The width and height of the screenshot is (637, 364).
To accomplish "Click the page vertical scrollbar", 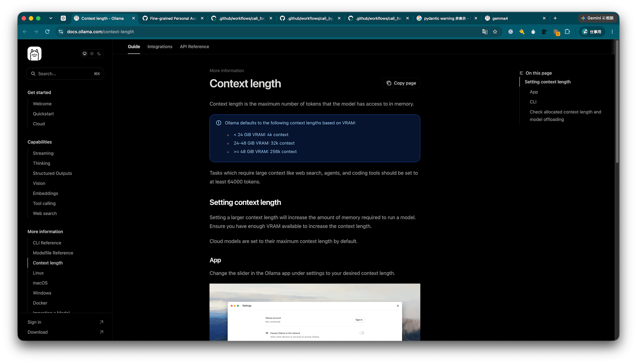I will click(x=617, y=101).
